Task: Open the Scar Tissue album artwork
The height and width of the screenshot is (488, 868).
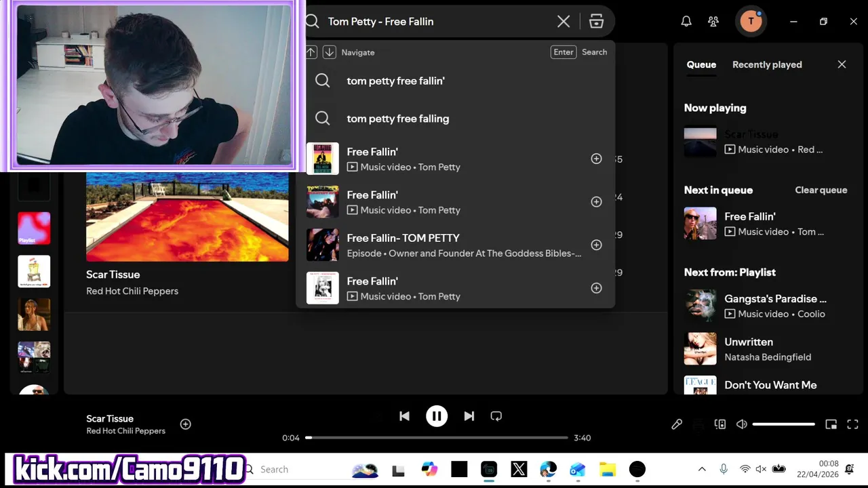Action: pyautogui.click(x=187, y=216)
